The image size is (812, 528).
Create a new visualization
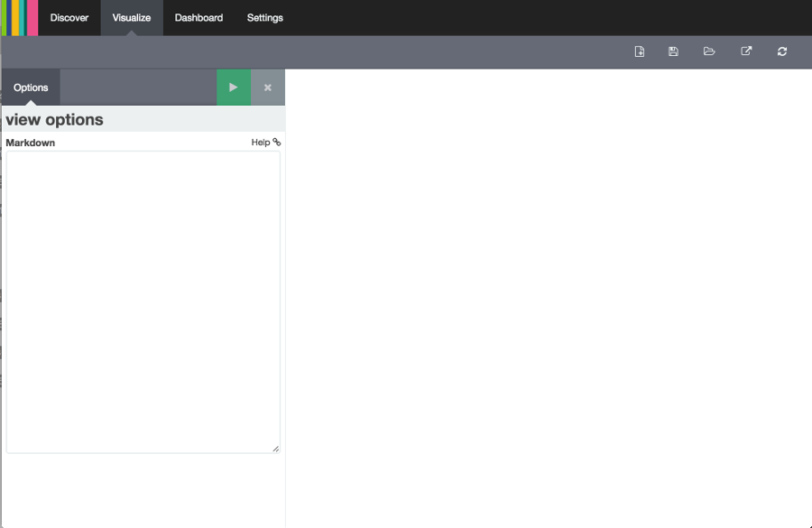pos(639,51)
